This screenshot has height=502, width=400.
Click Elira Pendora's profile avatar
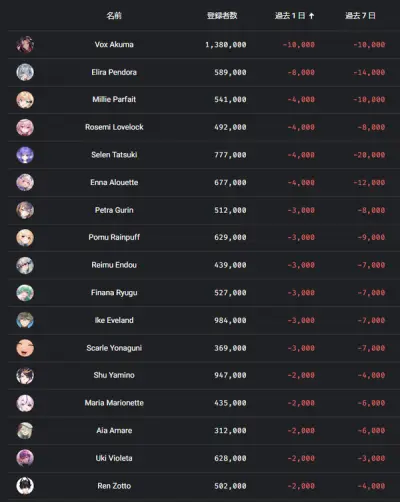pos(25,72)
